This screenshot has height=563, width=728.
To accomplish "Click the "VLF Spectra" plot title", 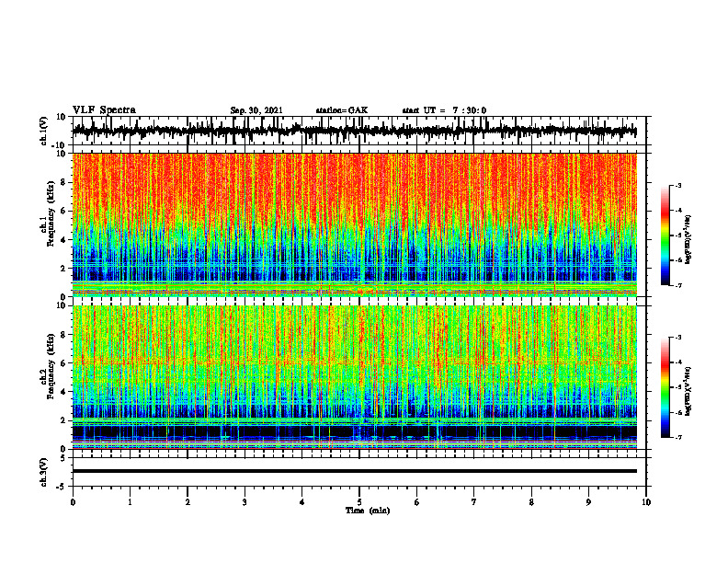I will pyautogui.click(x=104, y=110).
